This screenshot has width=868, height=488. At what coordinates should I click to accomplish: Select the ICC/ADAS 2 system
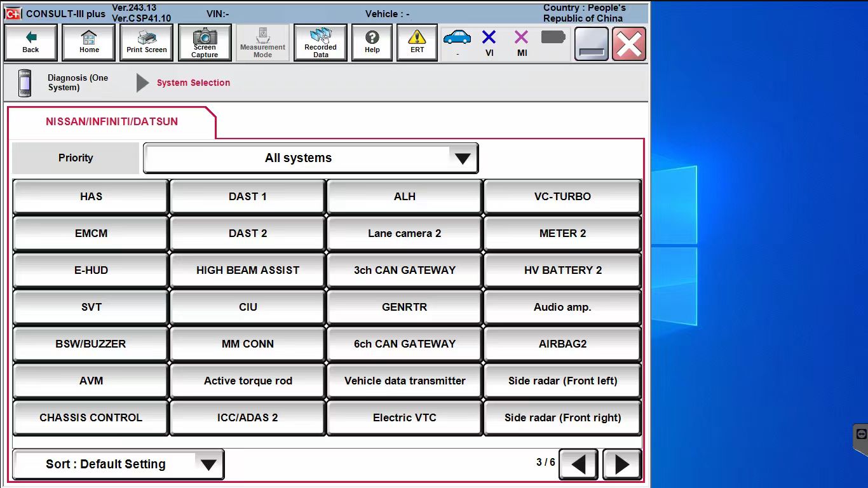pyautogui.click(x=248, y=418)
